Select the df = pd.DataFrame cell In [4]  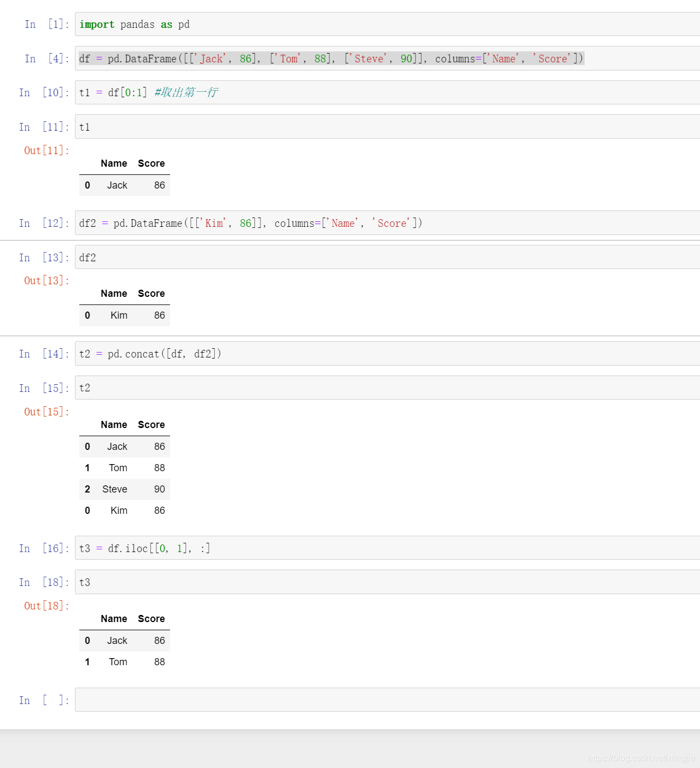[387, 58]
